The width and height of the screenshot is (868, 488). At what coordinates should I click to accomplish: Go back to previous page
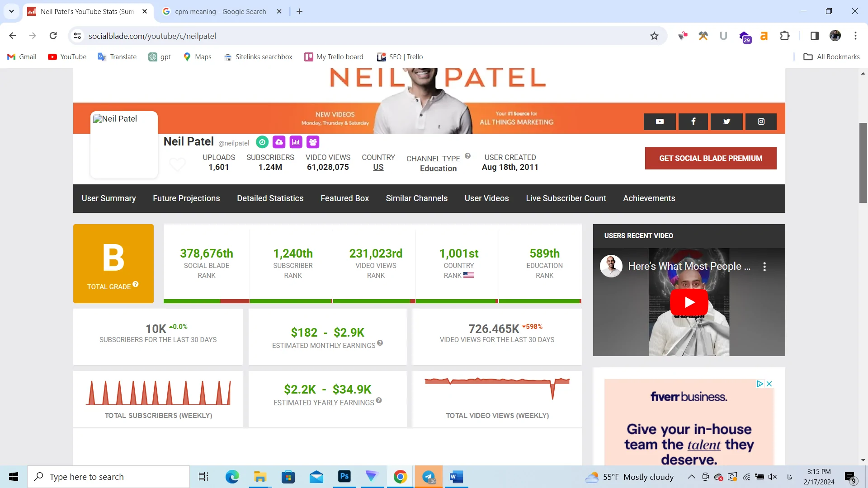13,36
